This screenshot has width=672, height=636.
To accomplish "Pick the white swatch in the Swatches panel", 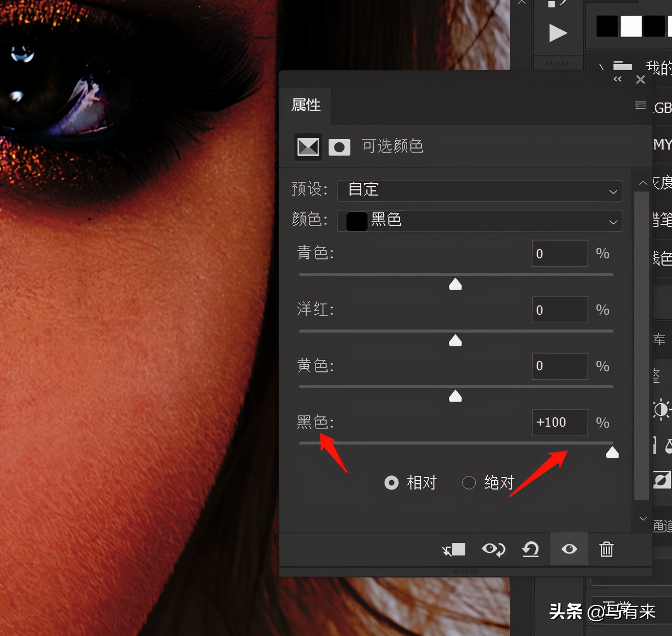I will coord(631,26).
